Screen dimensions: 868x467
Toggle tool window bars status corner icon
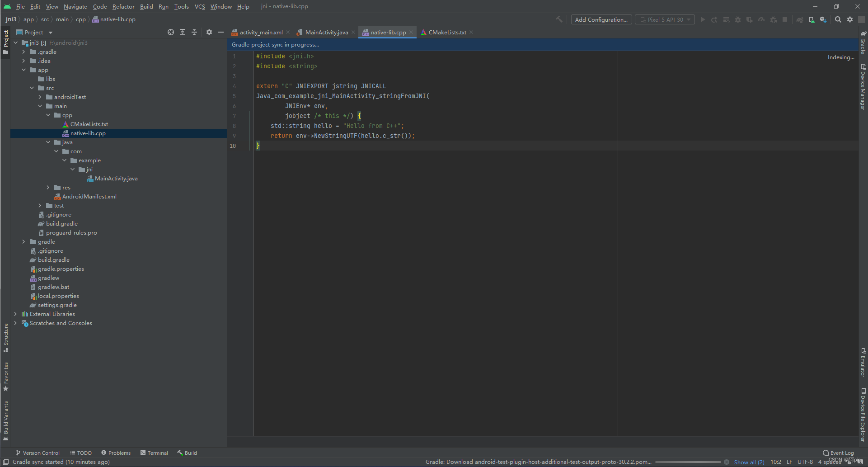point(6,462)
